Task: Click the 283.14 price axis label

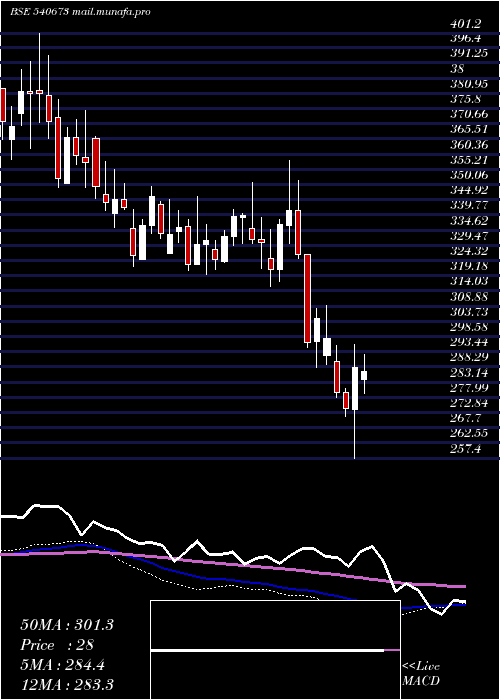Action: (x=469, y=372)
